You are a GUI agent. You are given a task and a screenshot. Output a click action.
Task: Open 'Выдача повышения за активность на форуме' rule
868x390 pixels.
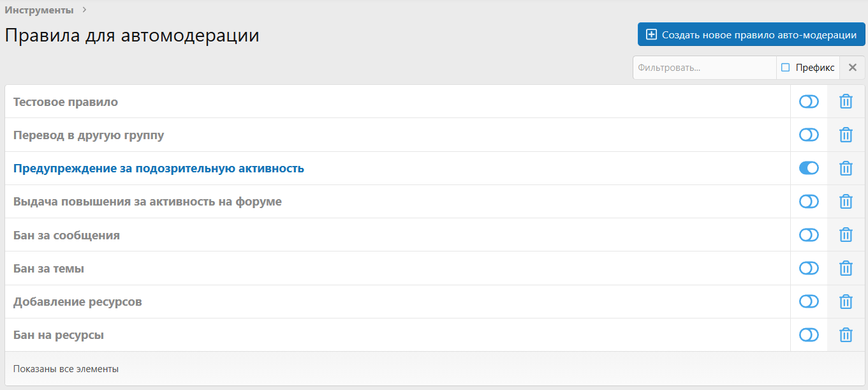(x=147, y=202)
